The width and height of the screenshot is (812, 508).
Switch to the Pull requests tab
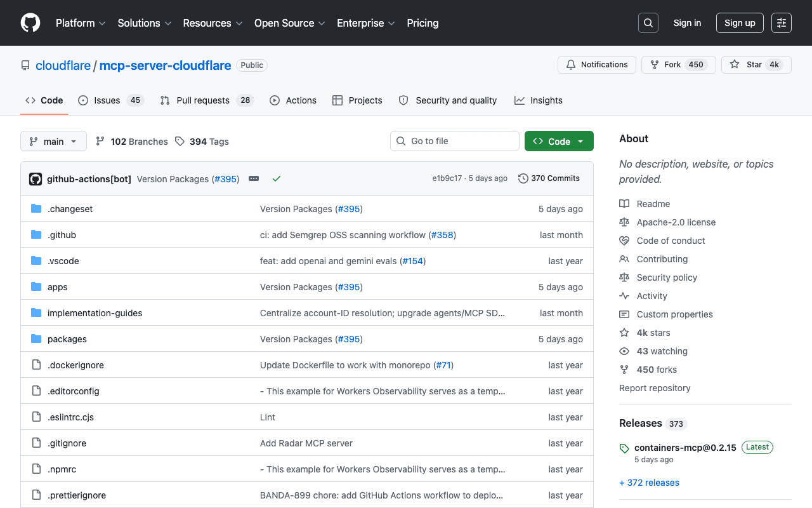(x=207, y=100)
